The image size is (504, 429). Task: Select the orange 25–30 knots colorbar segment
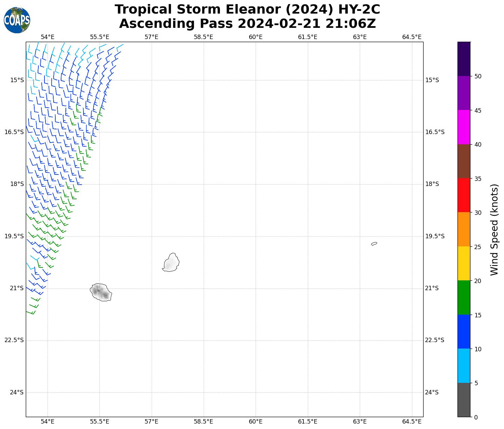[x=464, y=229]
